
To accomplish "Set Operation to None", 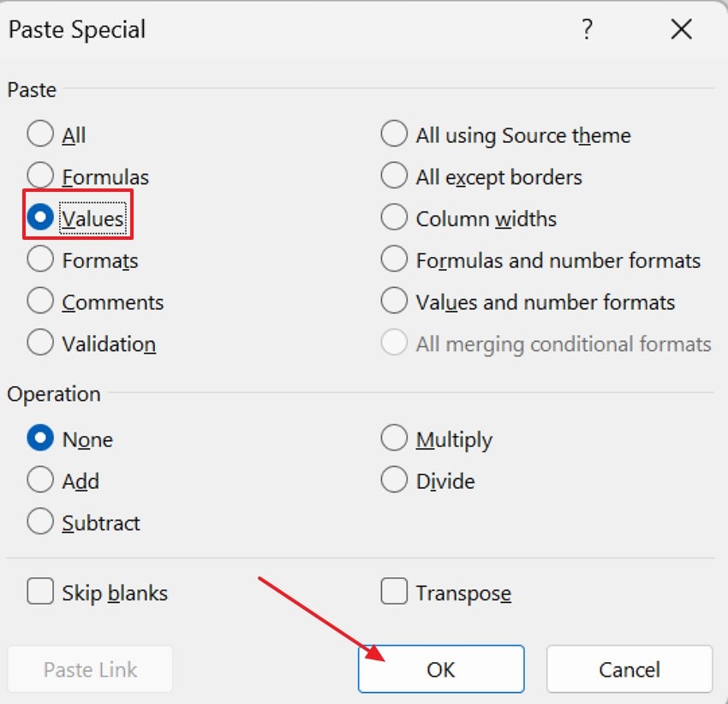I will coord(40,439).
